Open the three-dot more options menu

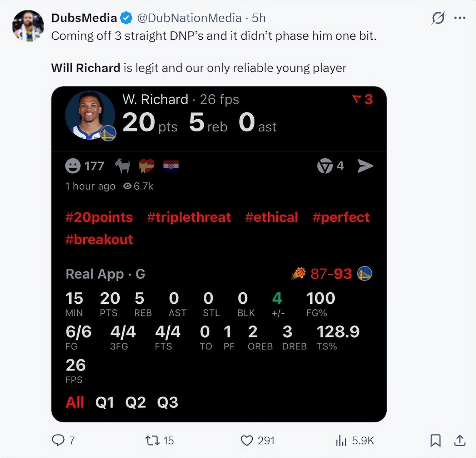460,18
